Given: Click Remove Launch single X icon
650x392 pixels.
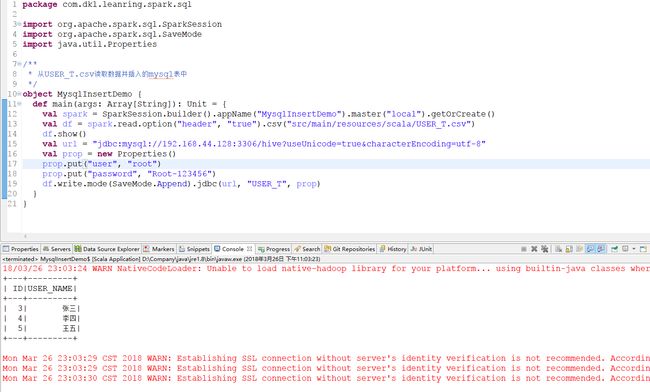Looking at the screenshot, I should coord(534,249).
